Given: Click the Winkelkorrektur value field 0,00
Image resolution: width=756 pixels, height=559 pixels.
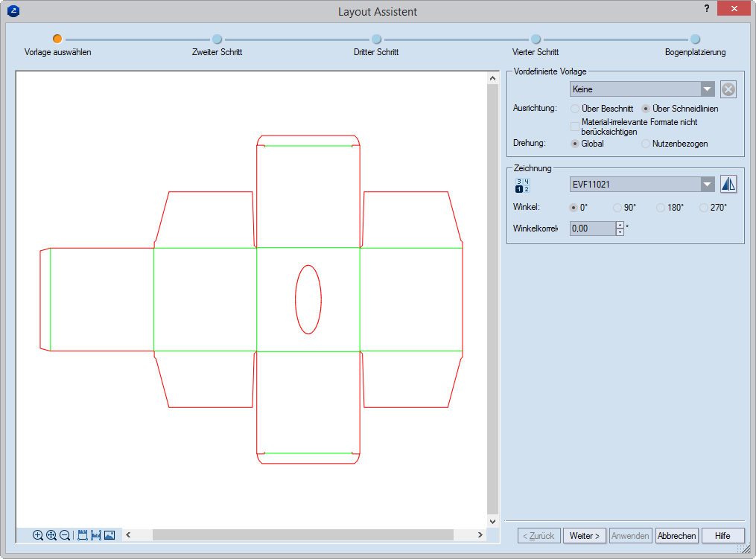Looking at the screenshot, I should point(593,229).
